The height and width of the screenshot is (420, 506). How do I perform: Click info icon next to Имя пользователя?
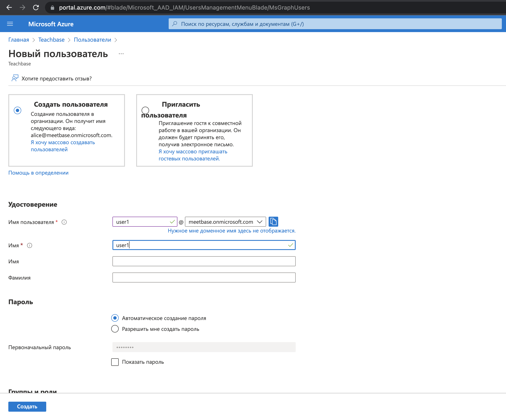[64, 222]
